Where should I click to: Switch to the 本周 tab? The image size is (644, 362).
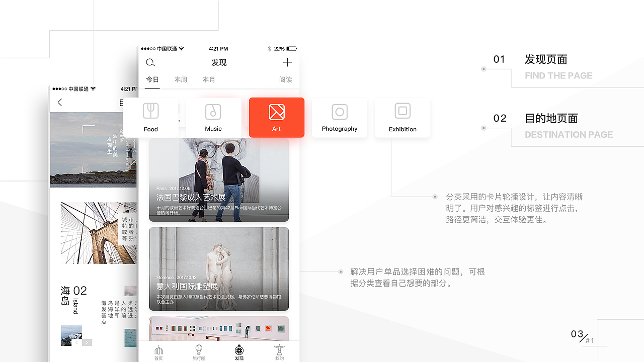pos(181,79)
